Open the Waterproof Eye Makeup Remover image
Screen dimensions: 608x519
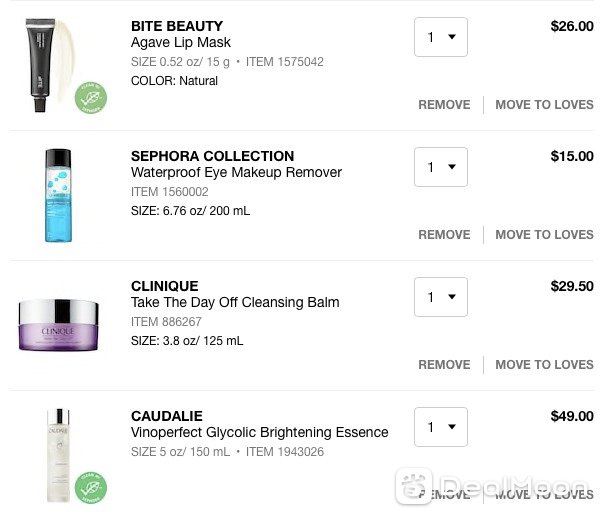coord(58,195)
